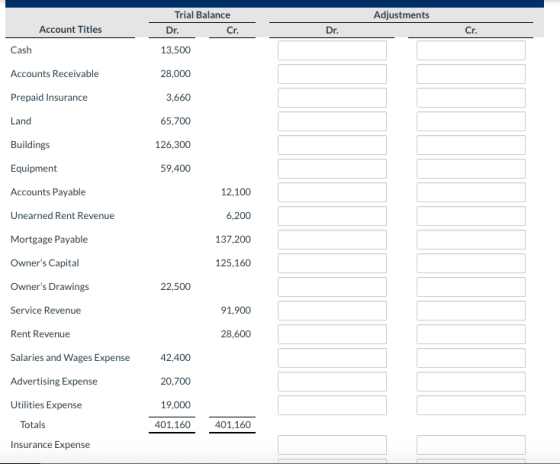The width and height of the screenshot is (560, 464).
Task: Click the Adjustments Cr. column header
Action: [471, 30]
